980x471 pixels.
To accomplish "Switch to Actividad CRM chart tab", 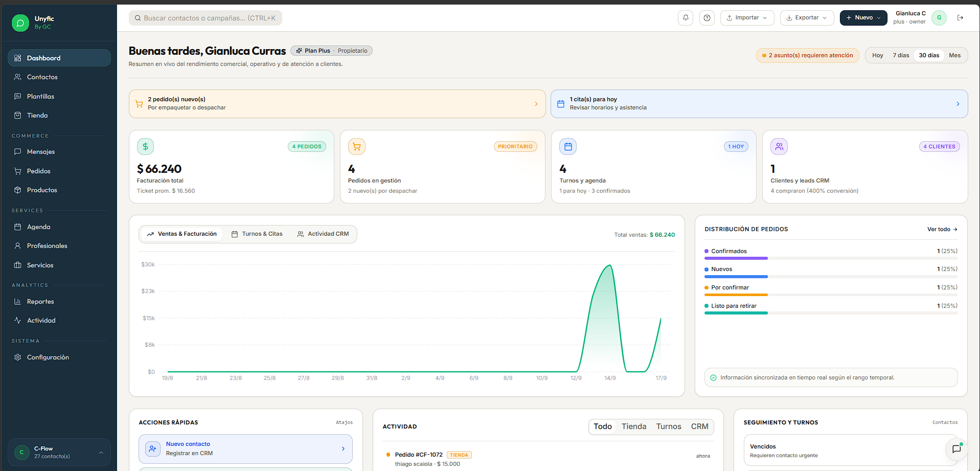I will pos(323,234).
